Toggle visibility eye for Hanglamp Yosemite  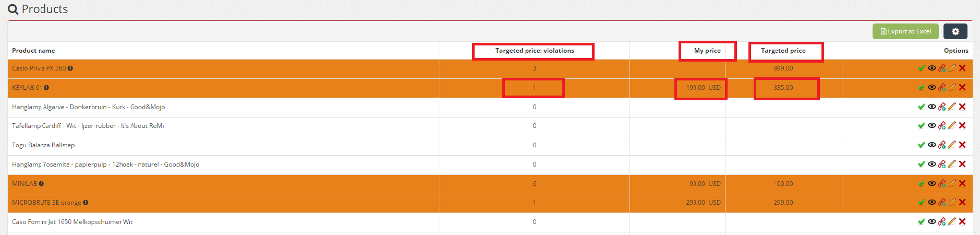coord(931,164)
